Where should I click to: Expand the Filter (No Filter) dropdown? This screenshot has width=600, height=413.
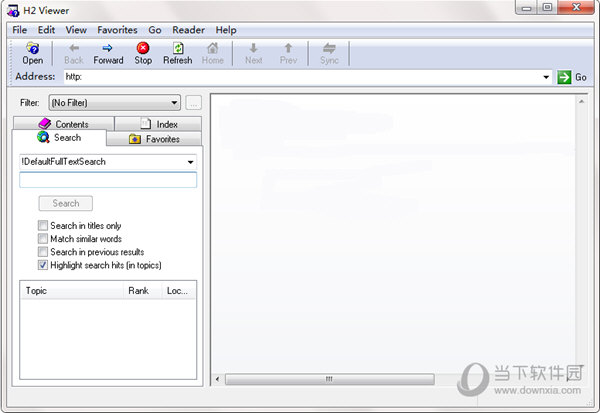click(174, 103)
